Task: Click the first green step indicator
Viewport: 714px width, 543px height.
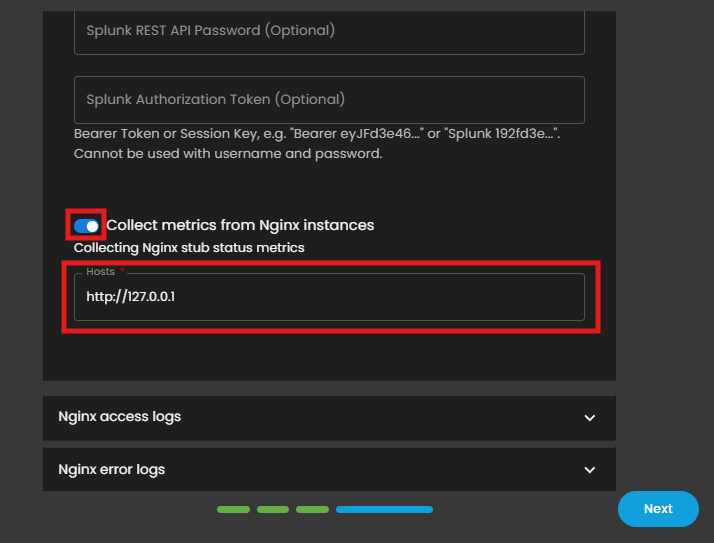Action: click(x=233, y=510)
